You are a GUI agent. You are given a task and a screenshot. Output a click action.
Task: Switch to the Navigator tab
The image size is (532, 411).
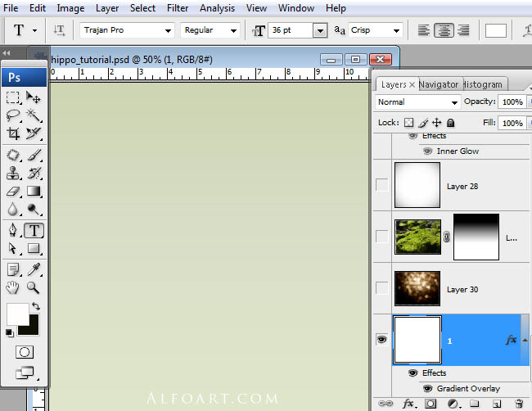click(x=439, y=84)
